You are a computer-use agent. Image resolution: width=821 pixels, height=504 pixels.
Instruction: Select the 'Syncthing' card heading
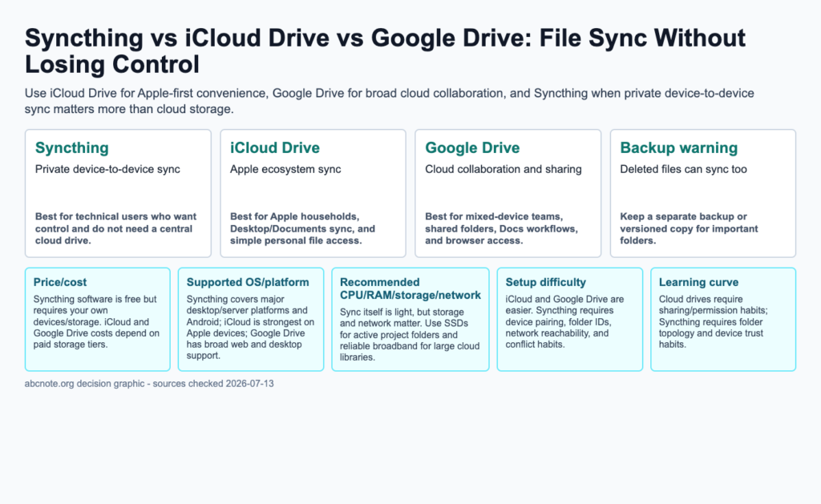[x=71, y=148]
